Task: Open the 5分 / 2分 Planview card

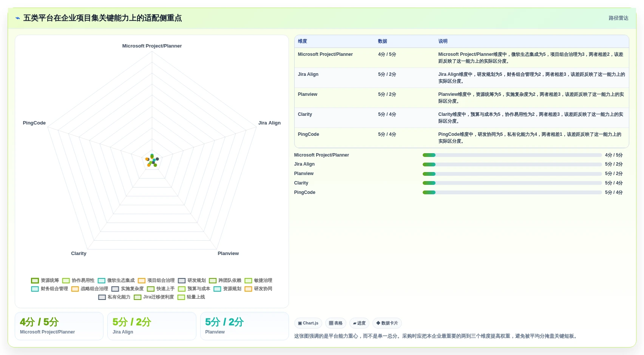Action: [244, 326]
